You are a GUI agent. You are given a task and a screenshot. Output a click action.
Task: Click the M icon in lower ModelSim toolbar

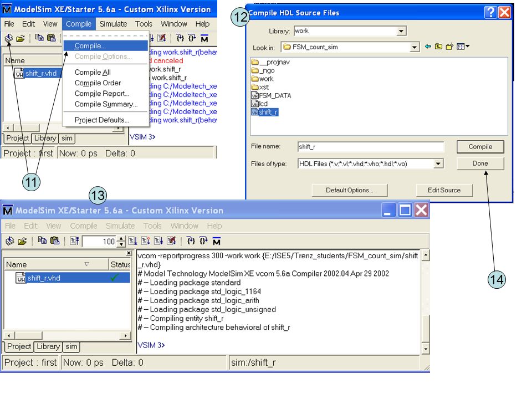click(x=217, y=241)
